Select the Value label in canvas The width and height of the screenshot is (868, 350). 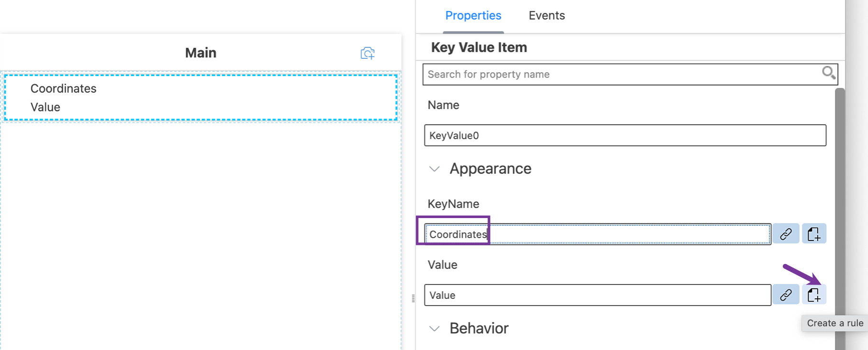(x=45, y=107)
